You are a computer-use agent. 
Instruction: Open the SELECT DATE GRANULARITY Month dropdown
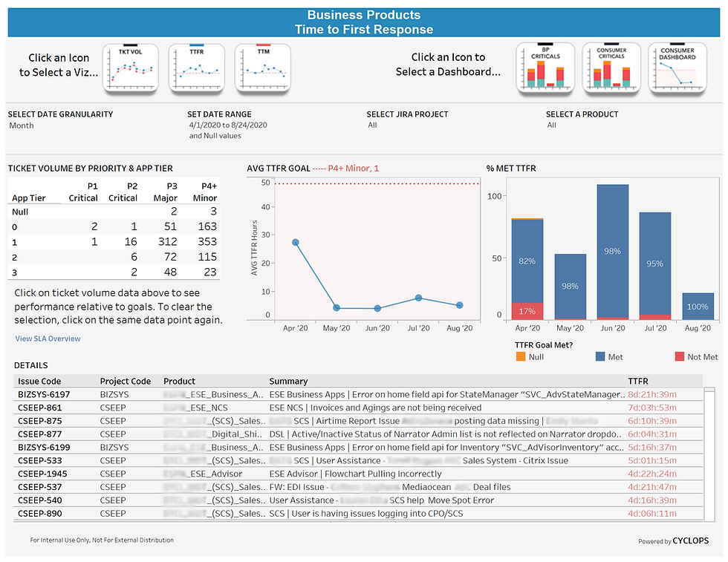(x=23, y=126)
